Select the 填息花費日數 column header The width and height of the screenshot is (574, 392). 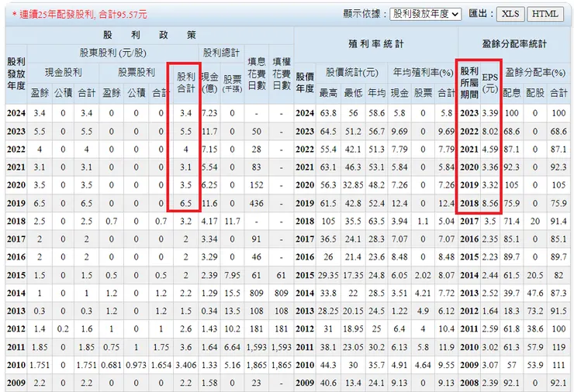pyautogui.click(x=256, y=74)
